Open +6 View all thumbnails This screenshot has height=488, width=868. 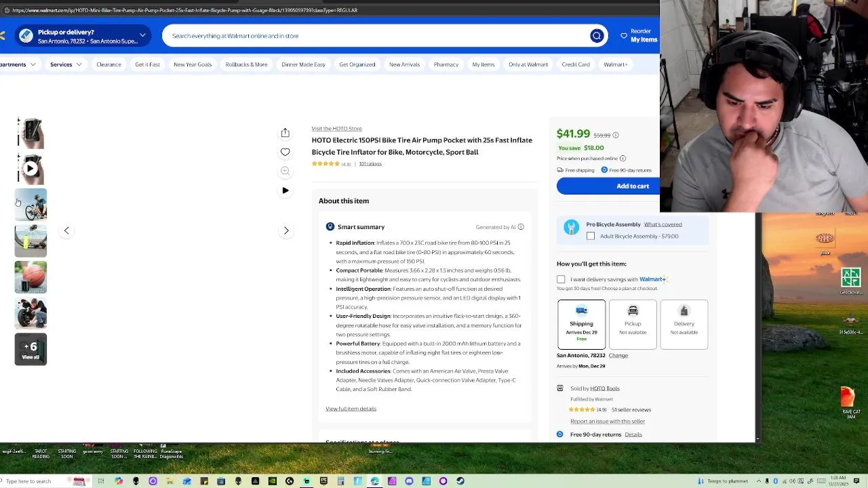coord(31,350)
